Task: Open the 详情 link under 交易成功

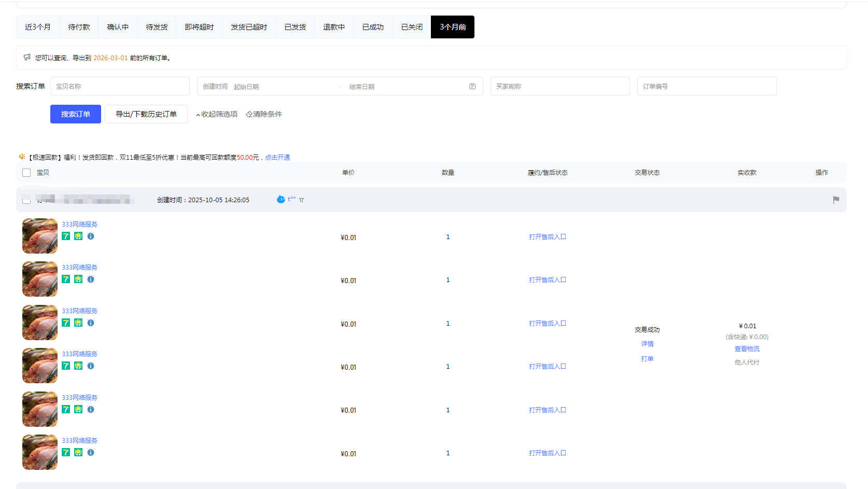Action: pyautogui.click(x=647, y=344)
